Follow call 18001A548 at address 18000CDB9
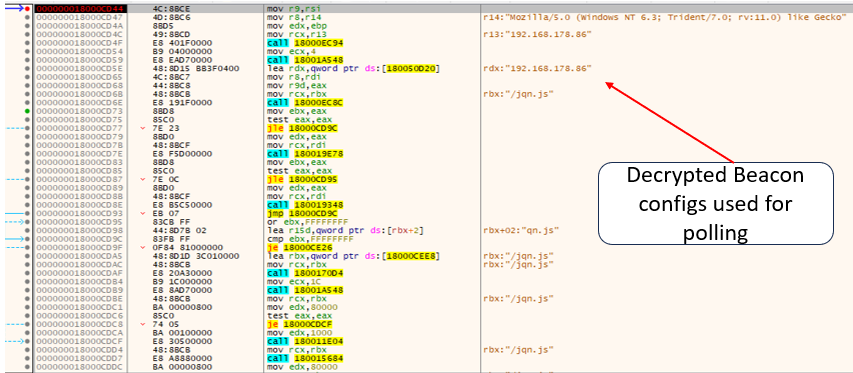The width and height of the screenshot is (853, 373). pos(305,290)
